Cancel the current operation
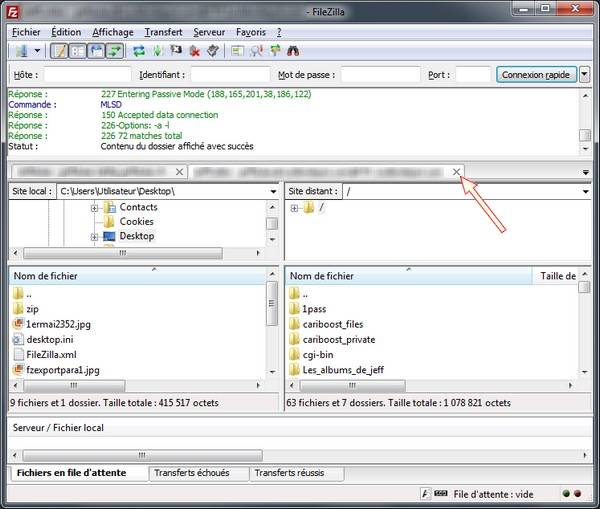Viewport: 600px width, 509px height. tap(176, 51)
